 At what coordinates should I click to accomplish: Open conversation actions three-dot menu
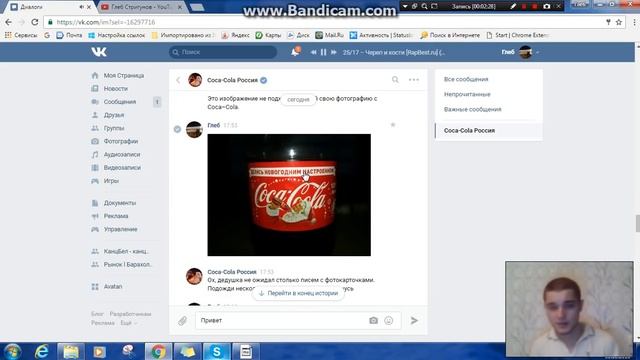[414, 80]
